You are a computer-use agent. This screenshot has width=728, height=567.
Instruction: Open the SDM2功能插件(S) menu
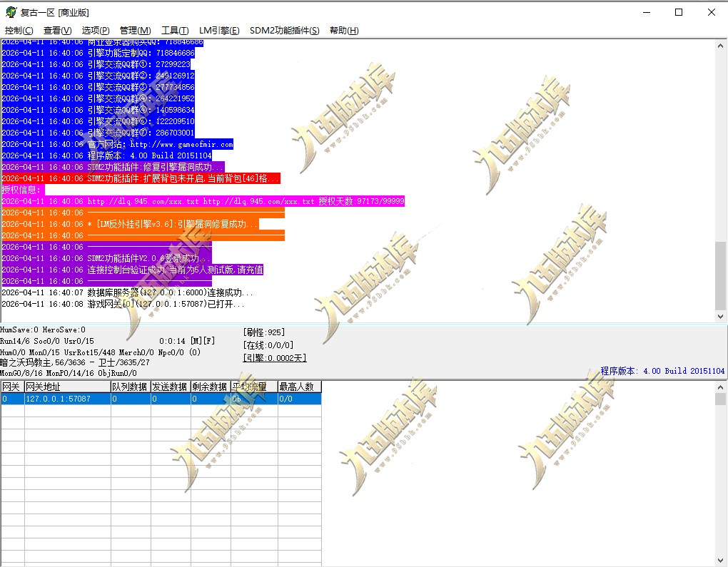(284, 31)
